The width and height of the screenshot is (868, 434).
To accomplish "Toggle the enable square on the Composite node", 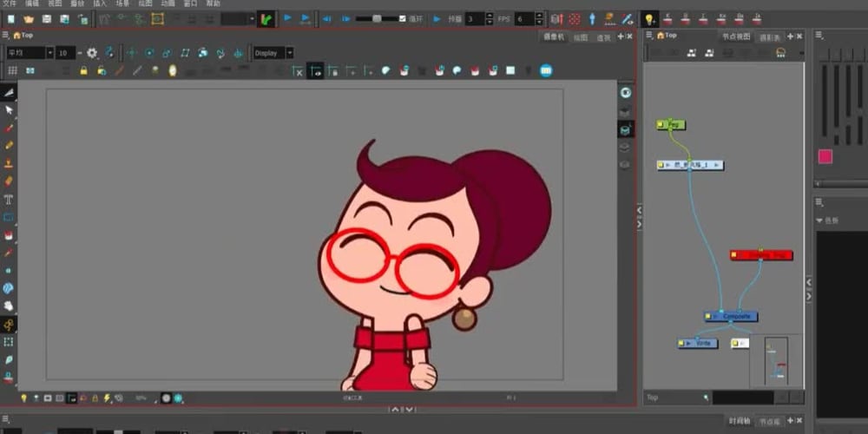I will [708, 317].
